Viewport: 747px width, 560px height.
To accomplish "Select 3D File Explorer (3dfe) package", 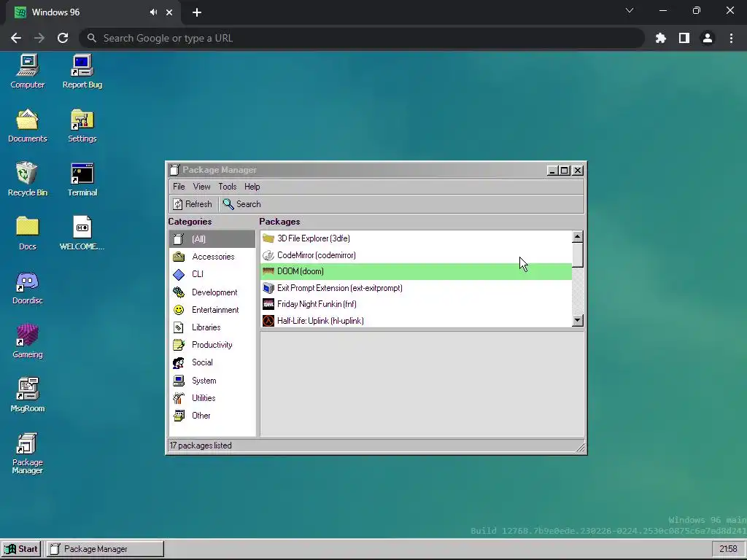I will (x=416, y=238).
